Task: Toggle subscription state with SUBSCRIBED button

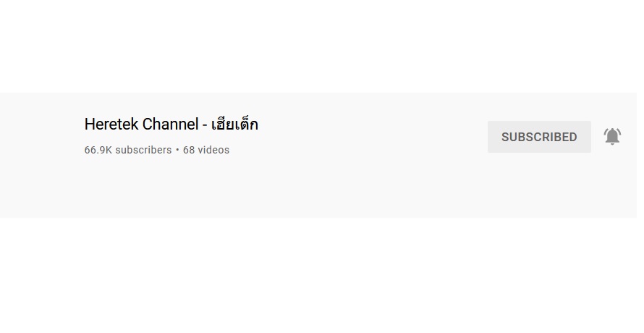Action: point(539,137)
